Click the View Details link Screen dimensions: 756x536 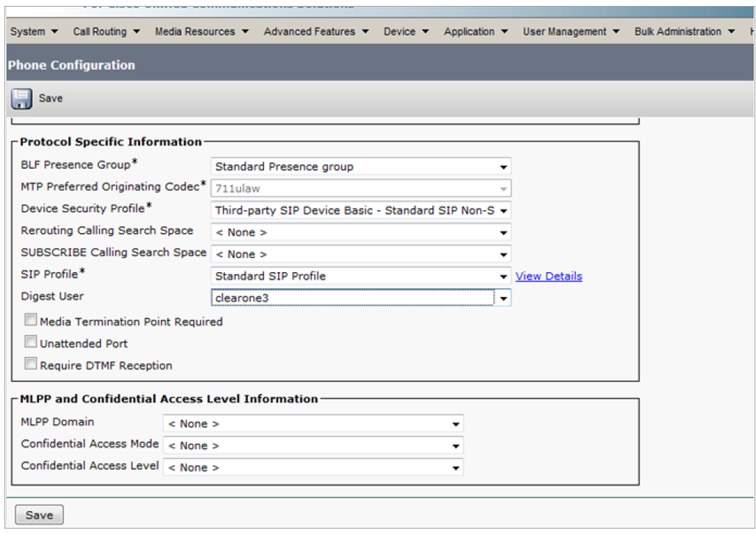549,276
